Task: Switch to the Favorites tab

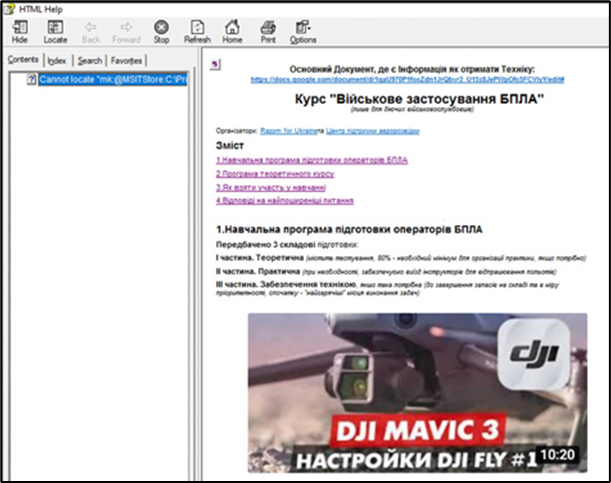Action: (126, 61)
